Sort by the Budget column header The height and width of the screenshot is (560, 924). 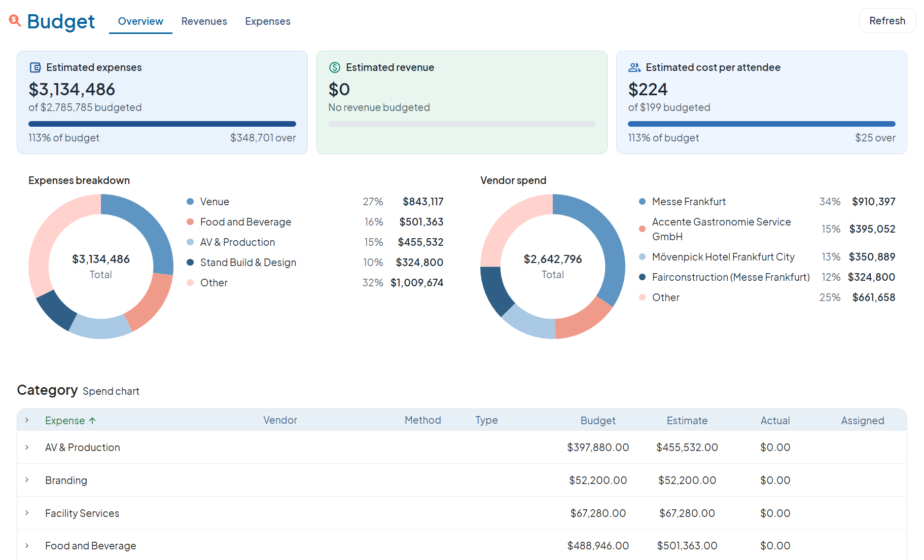tap(598, 421)
